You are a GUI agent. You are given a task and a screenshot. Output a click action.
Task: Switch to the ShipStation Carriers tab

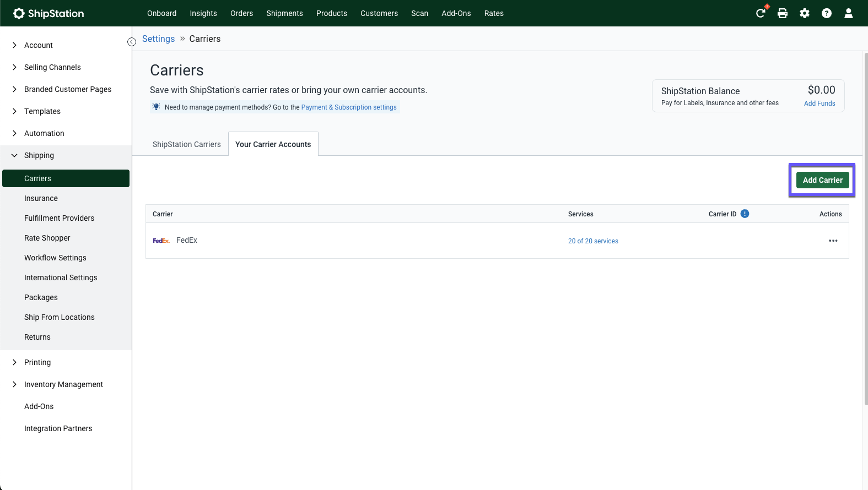186,144
